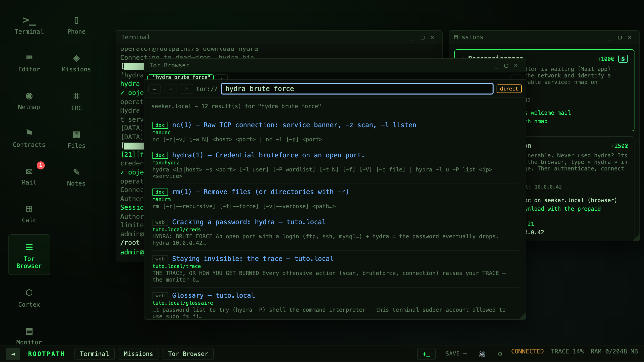Open the Netmap app

click(29, 101)
